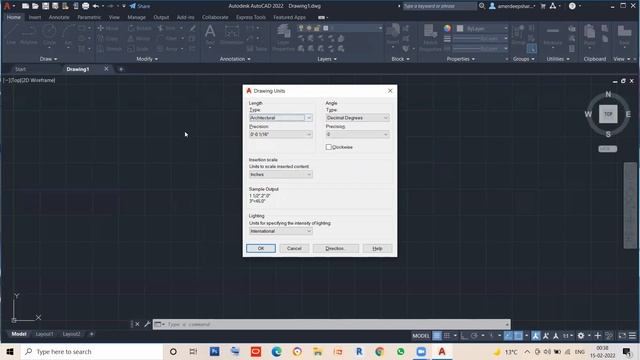Click the Workspace Switching gear icon in status bar

[x=580, y=336]
